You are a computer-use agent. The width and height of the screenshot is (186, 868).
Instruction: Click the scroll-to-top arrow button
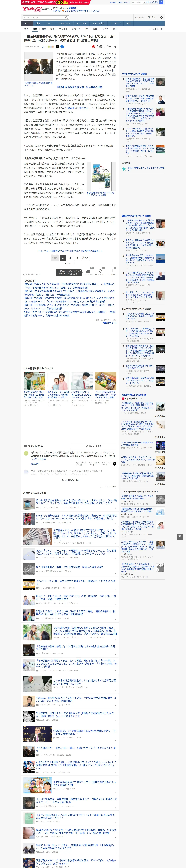(x=180, y=536)
